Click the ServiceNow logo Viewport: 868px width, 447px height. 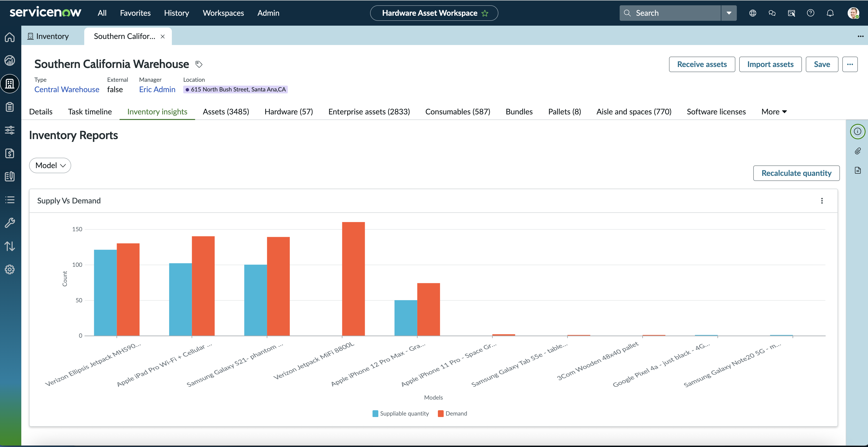point(45,12)
